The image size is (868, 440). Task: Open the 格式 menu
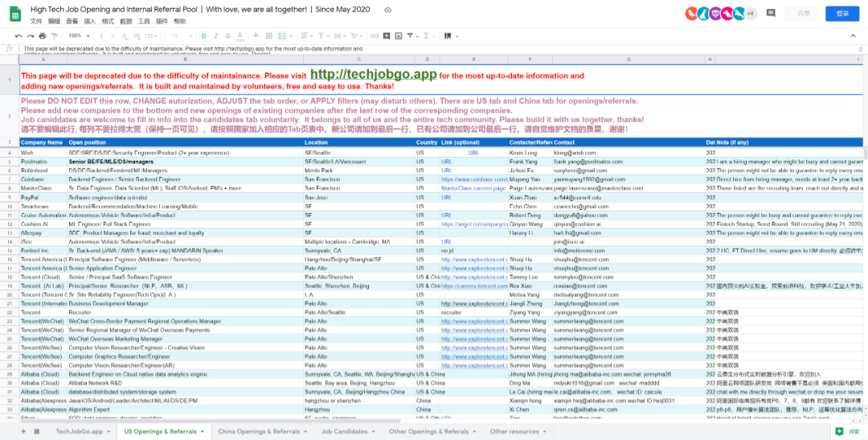tap(108, 21)
